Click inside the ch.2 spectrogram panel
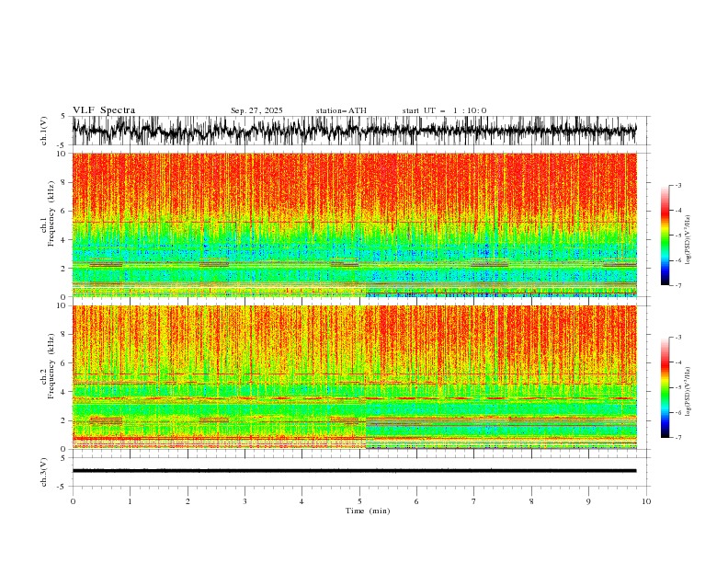728x563 pixels. [x=354, y=377]
